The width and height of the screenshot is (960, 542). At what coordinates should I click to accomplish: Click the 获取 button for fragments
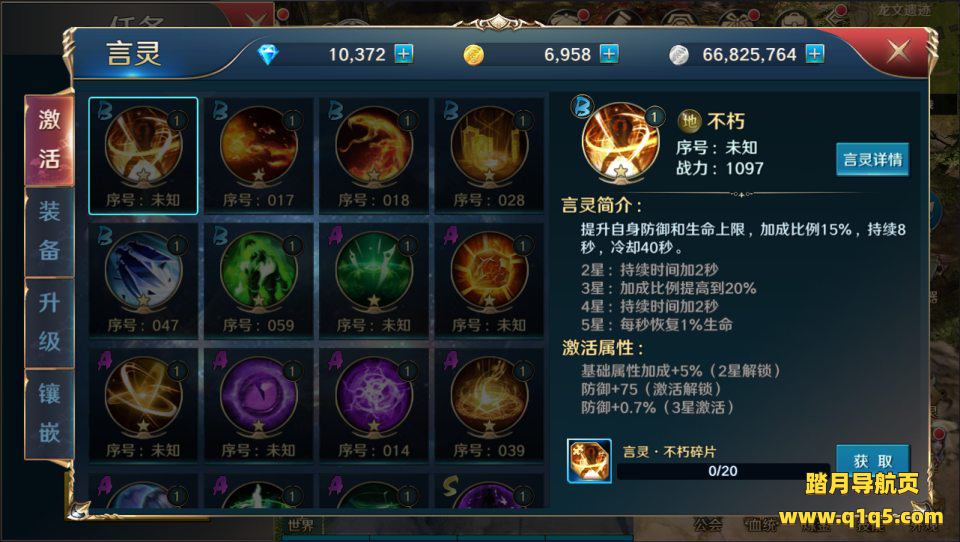point(872,460)
